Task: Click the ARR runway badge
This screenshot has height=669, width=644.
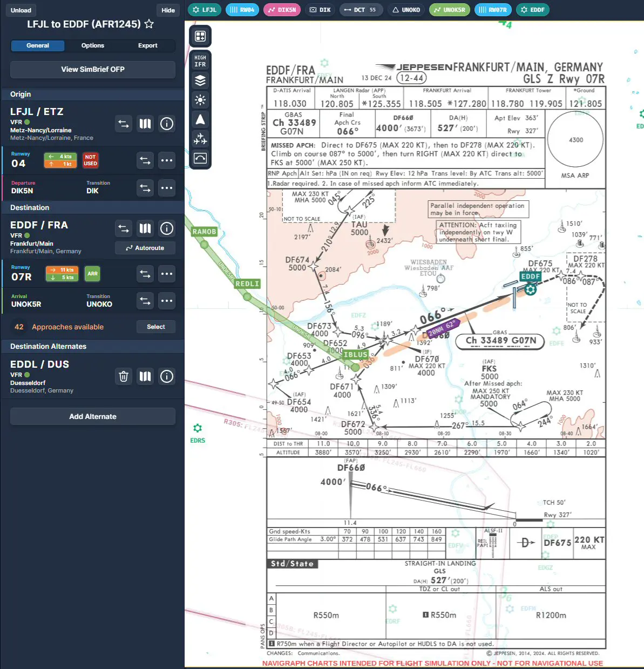Action: click(93, 274)
